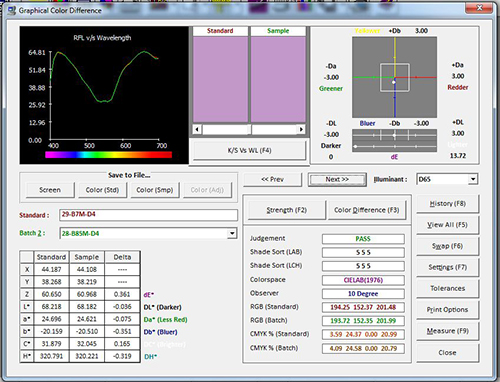Screen dimensions: 500x382
Task: Save the Screen to file
Action: pos(50,190)
